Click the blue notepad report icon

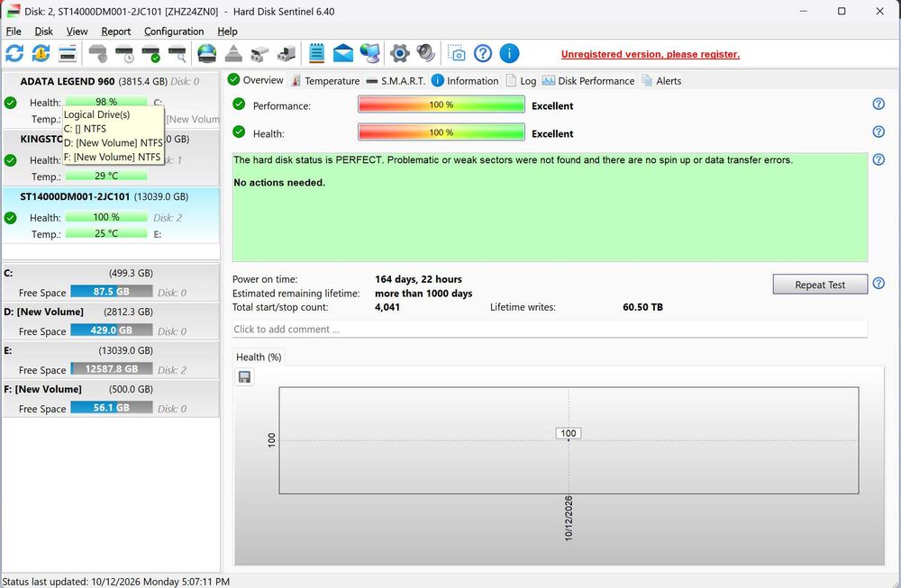click(316, 53)
